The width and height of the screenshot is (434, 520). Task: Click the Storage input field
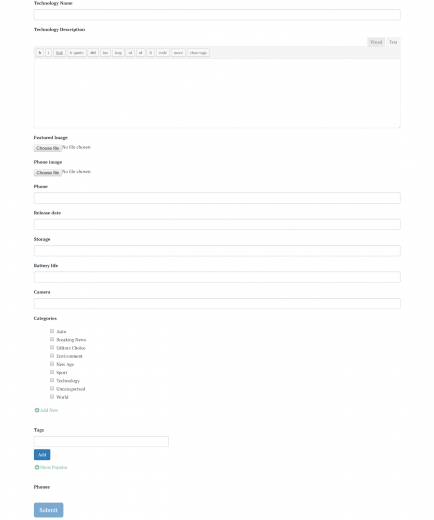click(x=217, y=251)
